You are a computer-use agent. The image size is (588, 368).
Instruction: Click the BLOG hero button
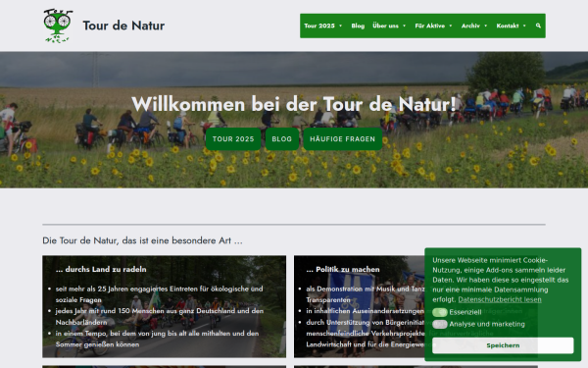(282, 139)
